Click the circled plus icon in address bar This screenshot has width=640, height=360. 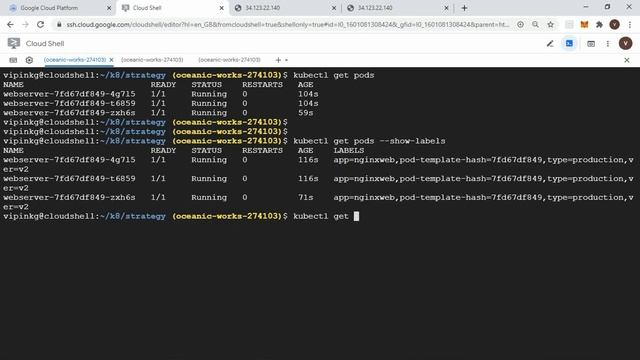coord(520,24)
